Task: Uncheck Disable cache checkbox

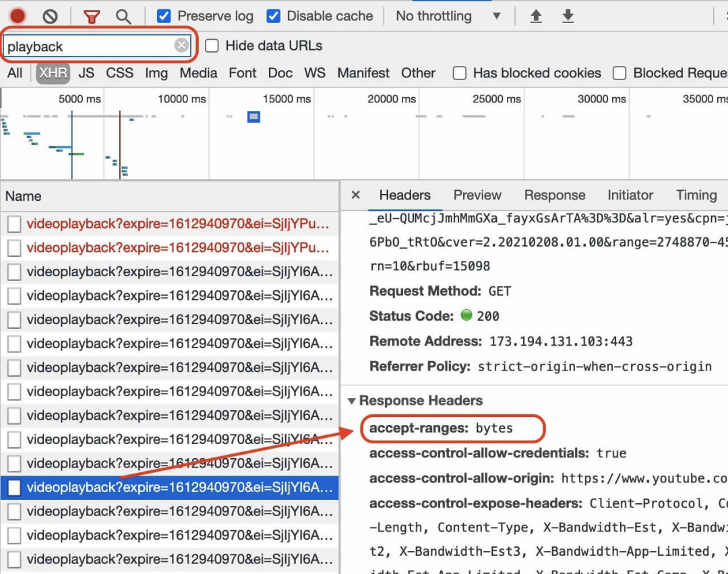Action: (274, 16)
